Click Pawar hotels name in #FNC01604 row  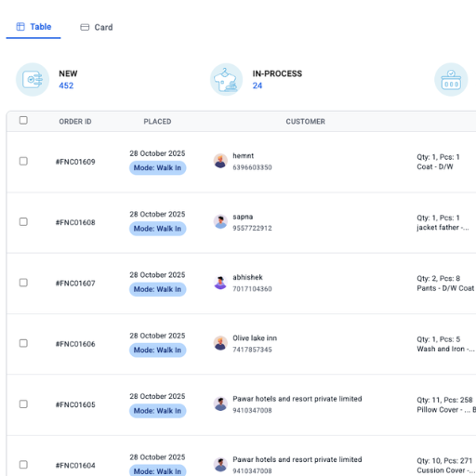click(297, 459)
